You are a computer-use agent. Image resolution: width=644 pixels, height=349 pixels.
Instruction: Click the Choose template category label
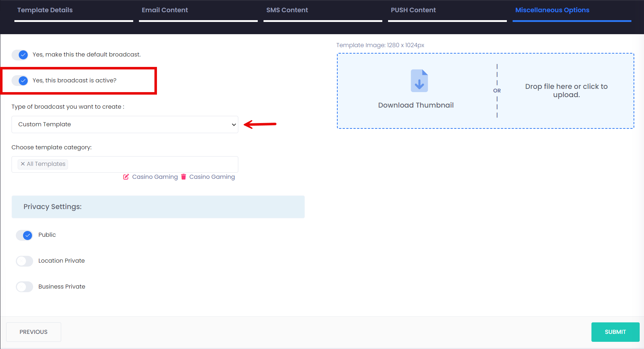click(x=51, y=147)
